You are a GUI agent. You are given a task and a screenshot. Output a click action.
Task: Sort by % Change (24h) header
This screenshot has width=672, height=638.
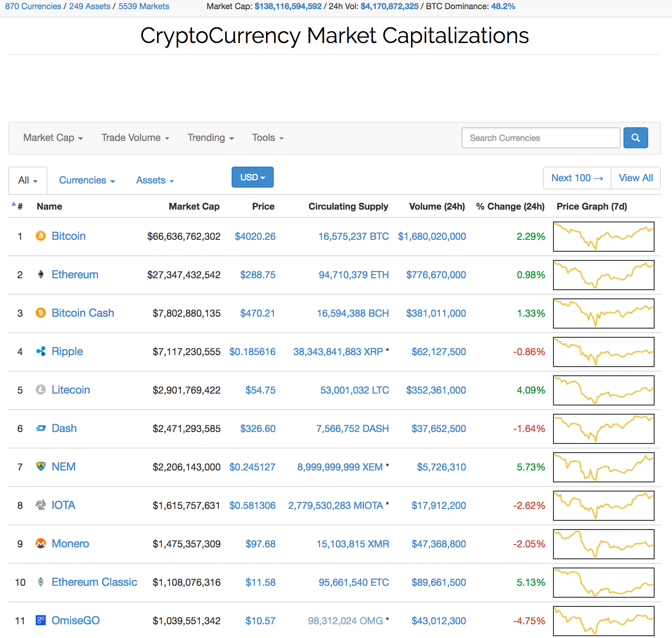pyautogui.click(x=510, y=206)
